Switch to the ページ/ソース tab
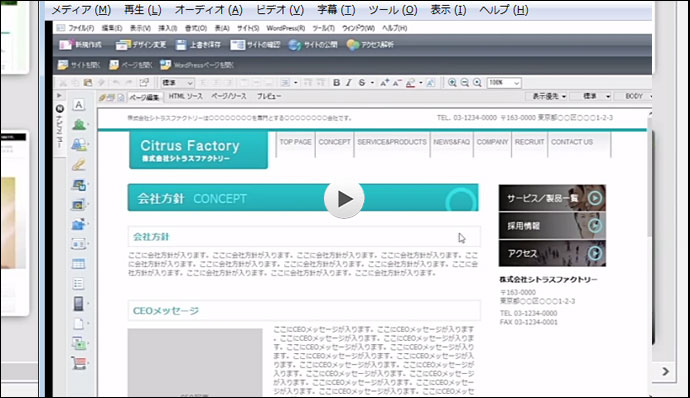 [229, 96]
